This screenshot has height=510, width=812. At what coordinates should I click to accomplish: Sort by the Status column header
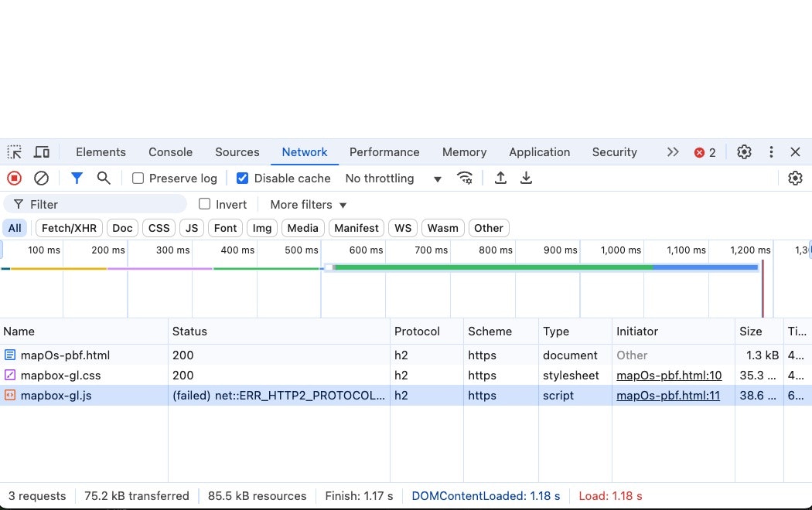click(x=279, y=331)
